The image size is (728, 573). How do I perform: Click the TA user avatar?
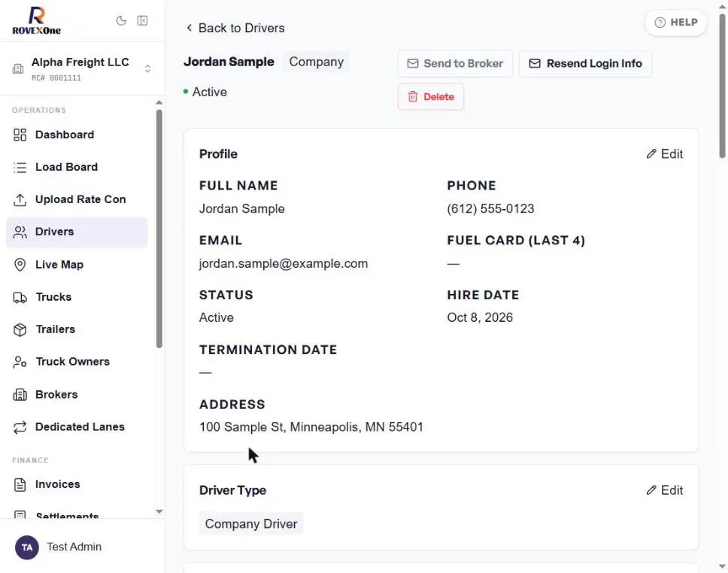tap(27, 547)
